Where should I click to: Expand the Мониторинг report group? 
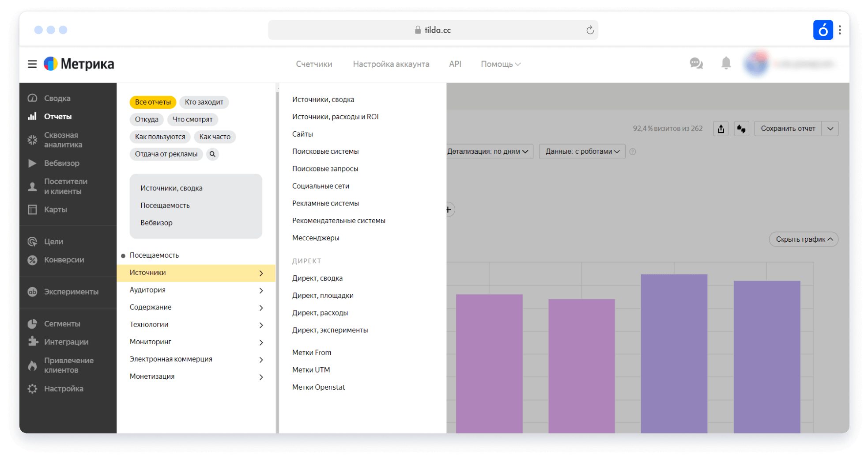[196, 342]
